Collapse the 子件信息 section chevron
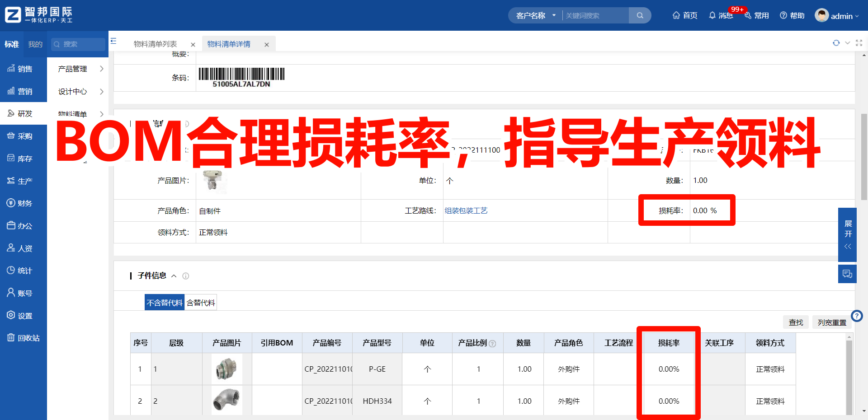868x420 pixels. 174,276
